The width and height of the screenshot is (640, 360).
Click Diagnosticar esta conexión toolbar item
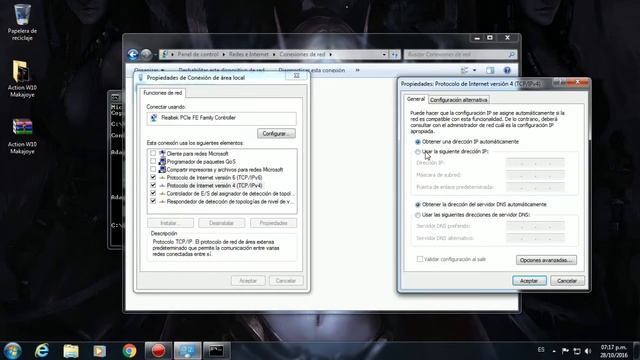pos(312,70)
